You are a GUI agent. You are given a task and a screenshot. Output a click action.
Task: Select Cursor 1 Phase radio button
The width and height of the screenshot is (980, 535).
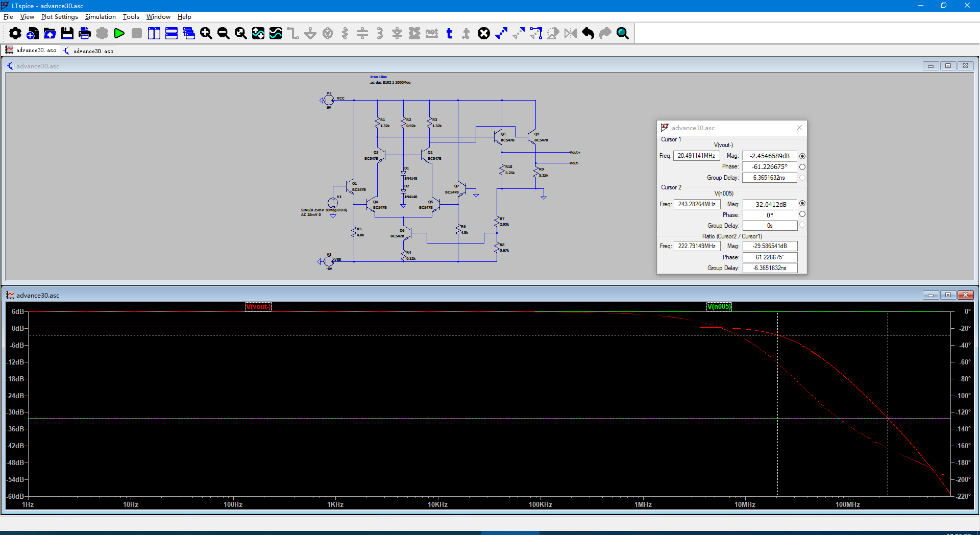coord(802,167)
